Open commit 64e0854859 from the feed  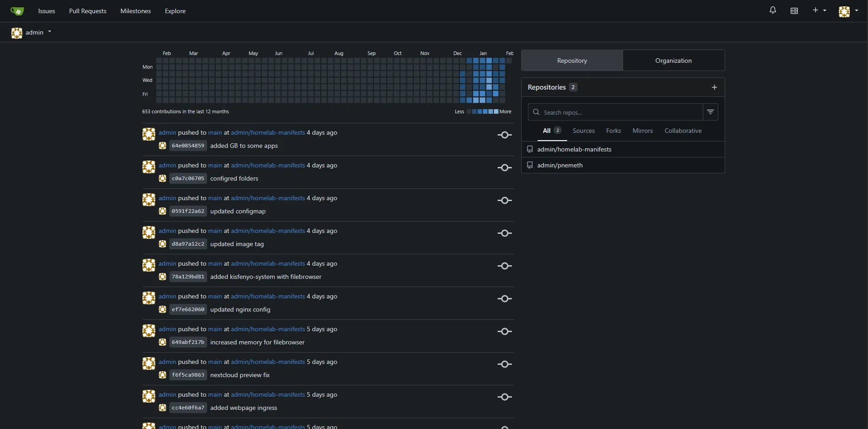point(188,146)
